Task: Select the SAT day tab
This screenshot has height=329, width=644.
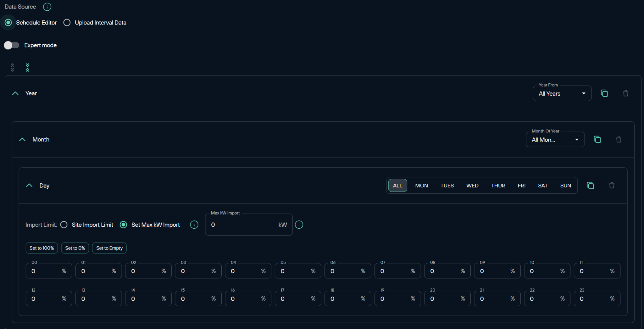Action: point(543,186)
